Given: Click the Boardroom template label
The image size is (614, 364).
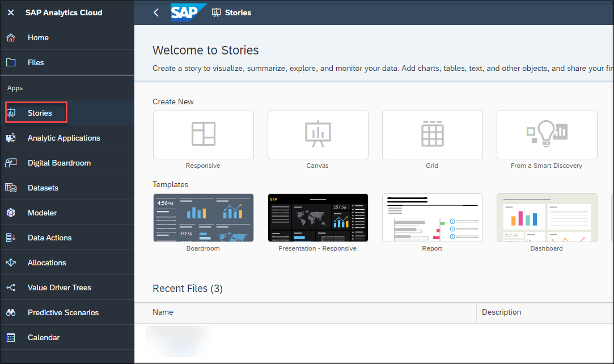Looking at the screenshot, I should (203, 248).
